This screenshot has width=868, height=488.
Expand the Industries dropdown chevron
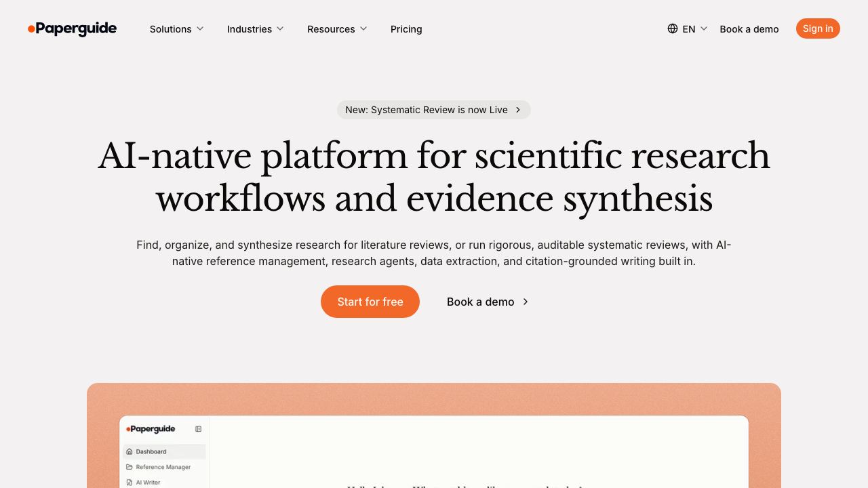[280, 28]
